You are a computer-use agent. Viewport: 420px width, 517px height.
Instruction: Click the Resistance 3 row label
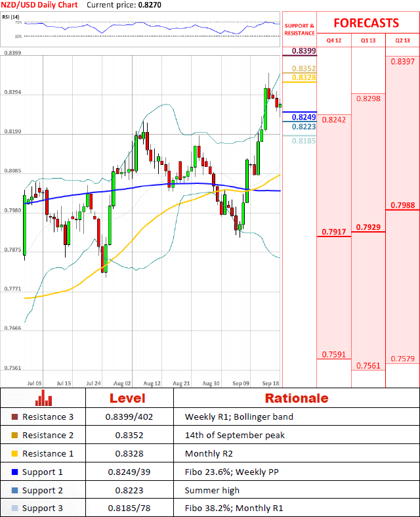pos(48,416)
